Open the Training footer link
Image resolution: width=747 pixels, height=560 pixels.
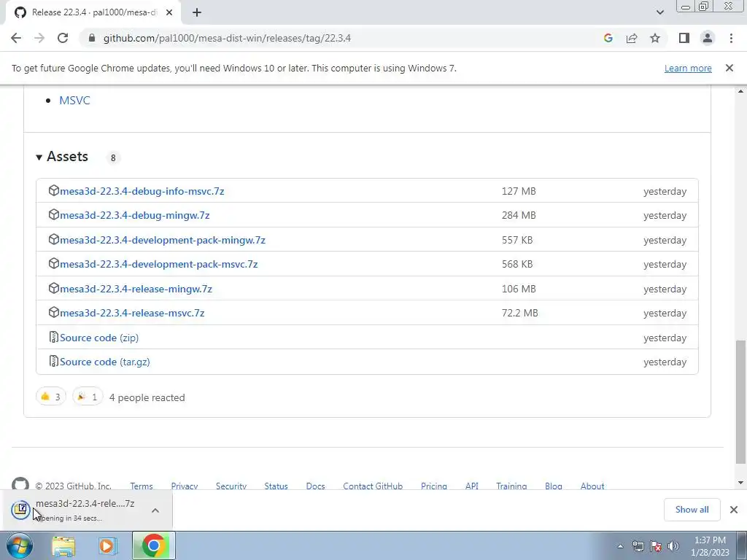(511, 486)
